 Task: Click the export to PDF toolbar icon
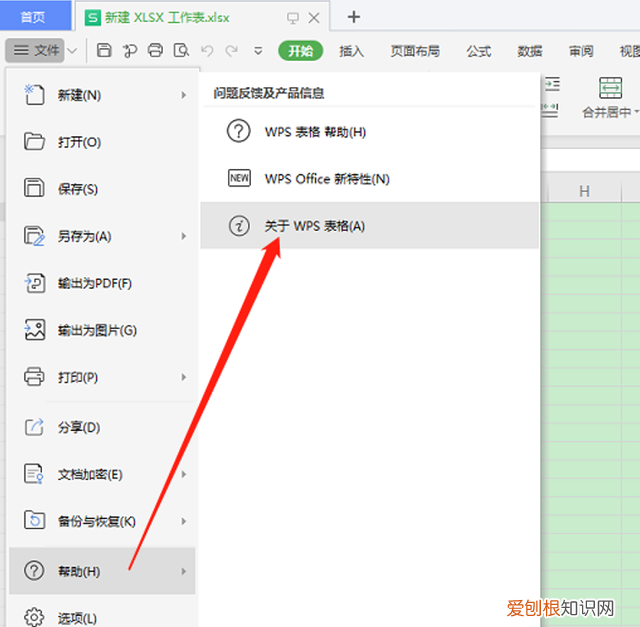pos(130,51)
